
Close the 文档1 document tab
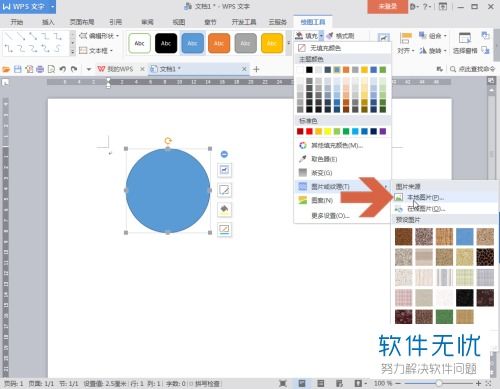click(244, 69)
